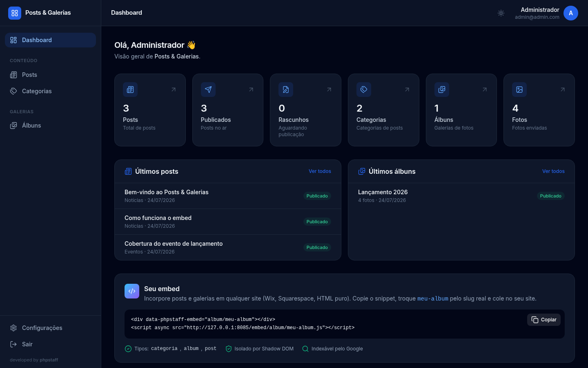Click the Posts & Galerias logo icon
Image resolution: width=588 pixels, height=368 pixels.
pos(15,13)
